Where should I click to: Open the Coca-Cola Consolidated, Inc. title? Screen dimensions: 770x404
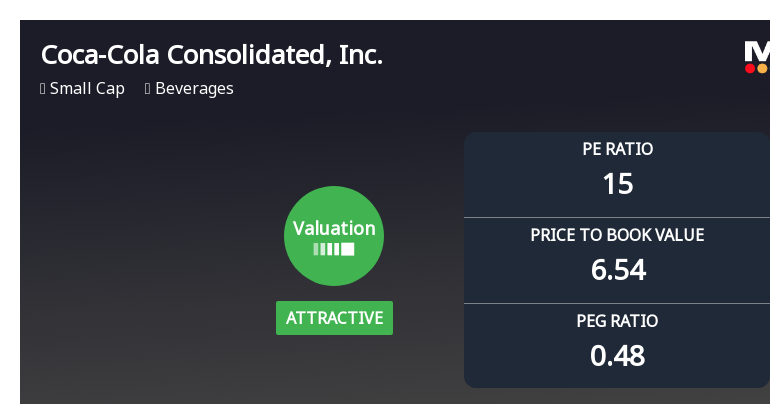point(212,55)
